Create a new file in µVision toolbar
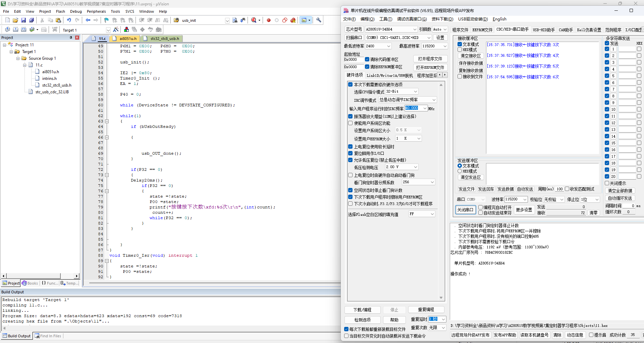 (7, 20)
